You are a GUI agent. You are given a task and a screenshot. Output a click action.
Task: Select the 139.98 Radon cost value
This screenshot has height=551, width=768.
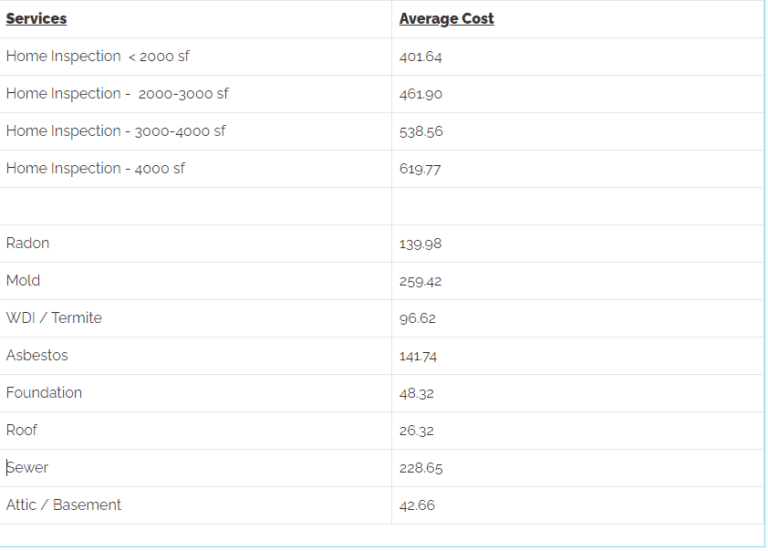[420, 244]
